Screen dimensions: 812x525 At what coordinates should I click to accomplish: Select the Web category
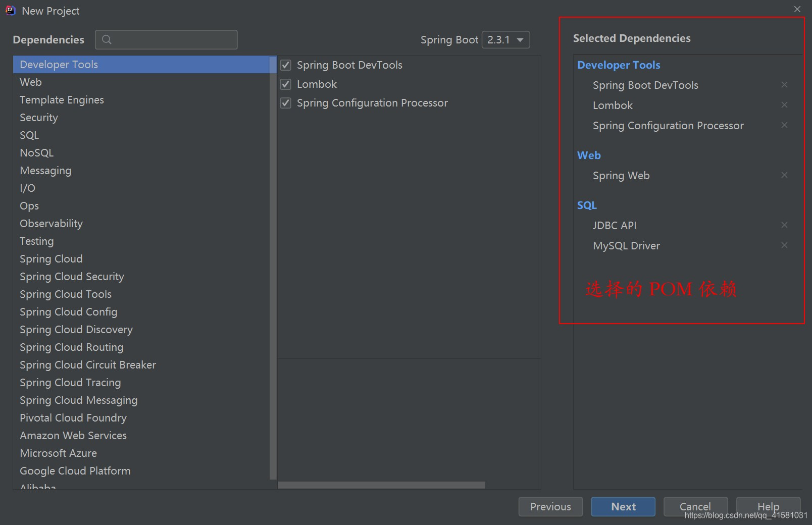pos(141,82)
